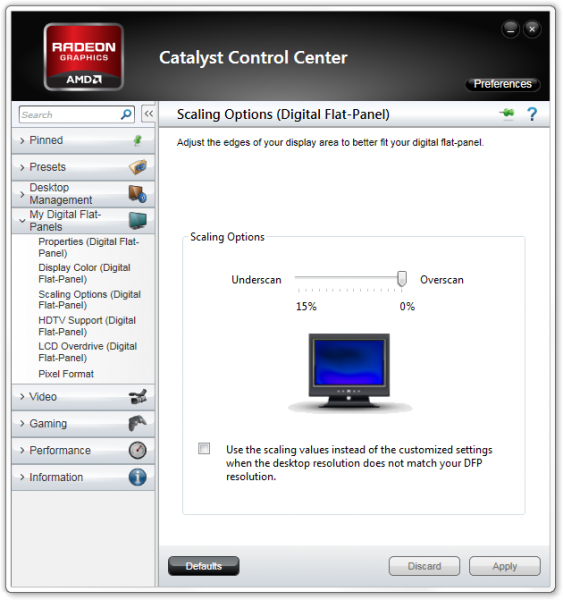
Task: Collapse My Digital Flat-Panels section
Action: (83, 221)
